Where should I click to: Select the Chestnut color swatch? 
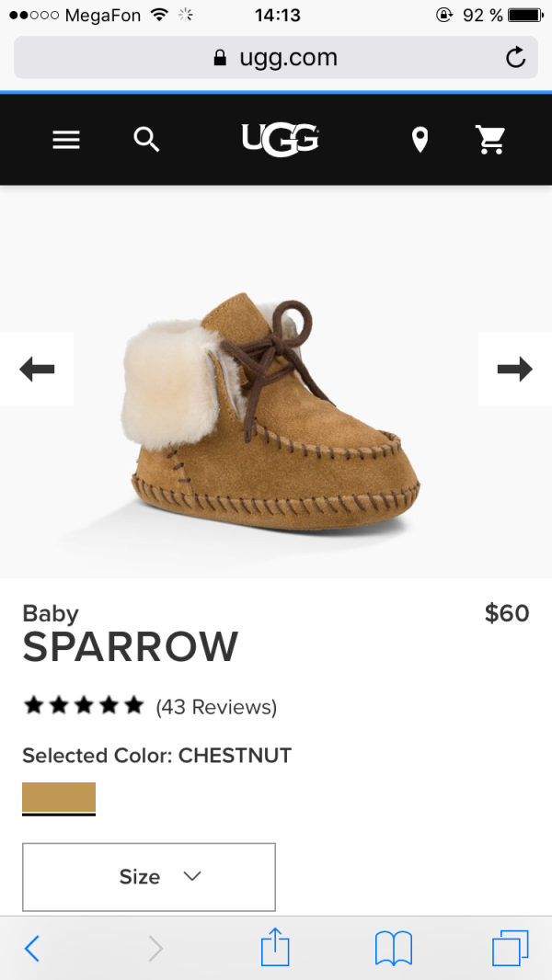59,798
